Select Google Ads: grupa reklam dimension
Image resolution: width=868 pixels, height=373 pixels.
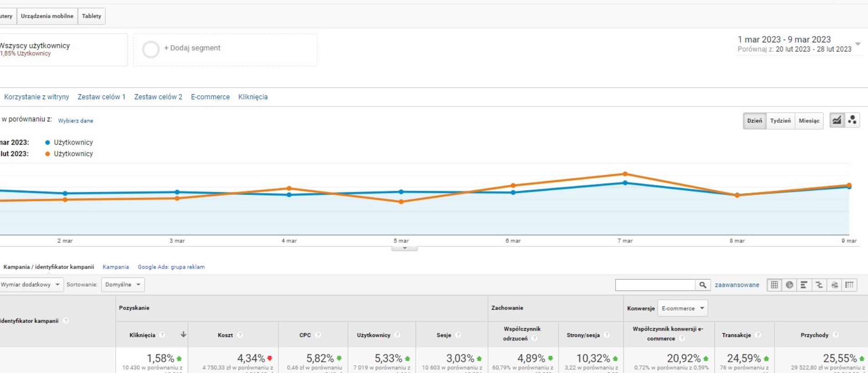click(x=171, y=267)
